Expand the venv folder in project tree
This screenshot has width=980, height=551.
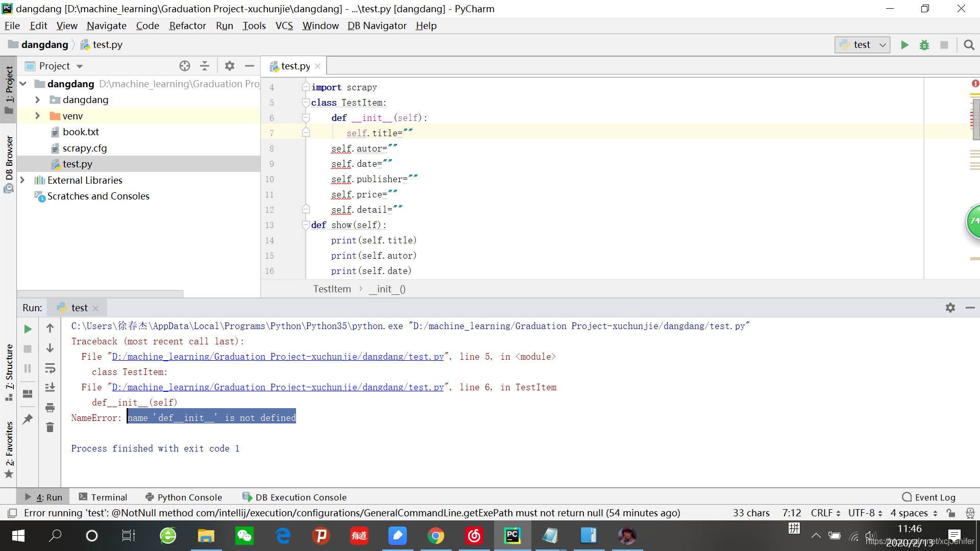37,115
